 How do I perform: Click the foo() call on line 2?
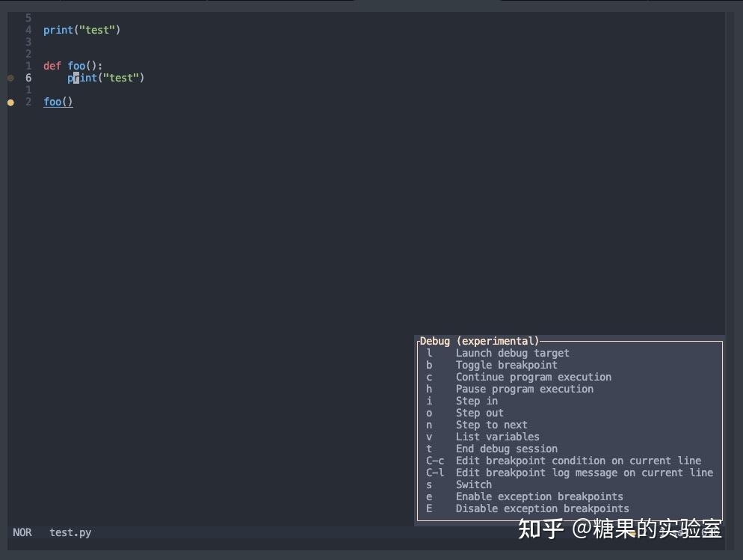click(58, 101)
